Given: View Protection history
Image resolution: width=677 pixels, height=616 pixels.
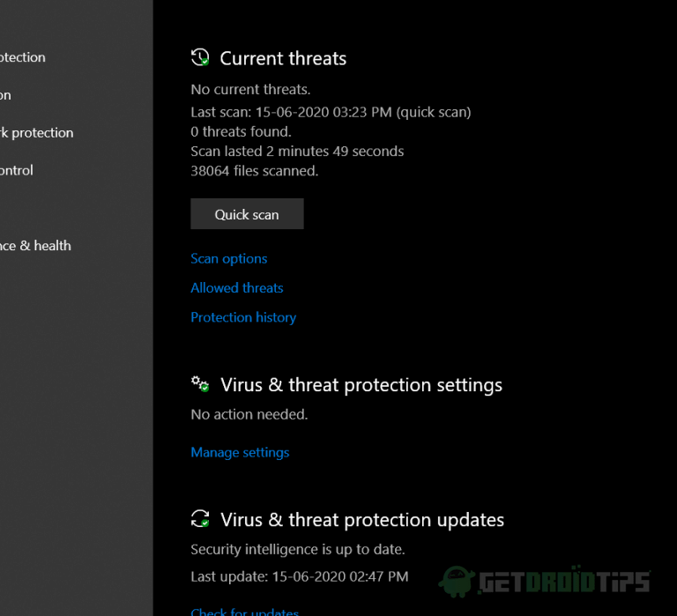Looking at the screenshot, I should point(243,317).
